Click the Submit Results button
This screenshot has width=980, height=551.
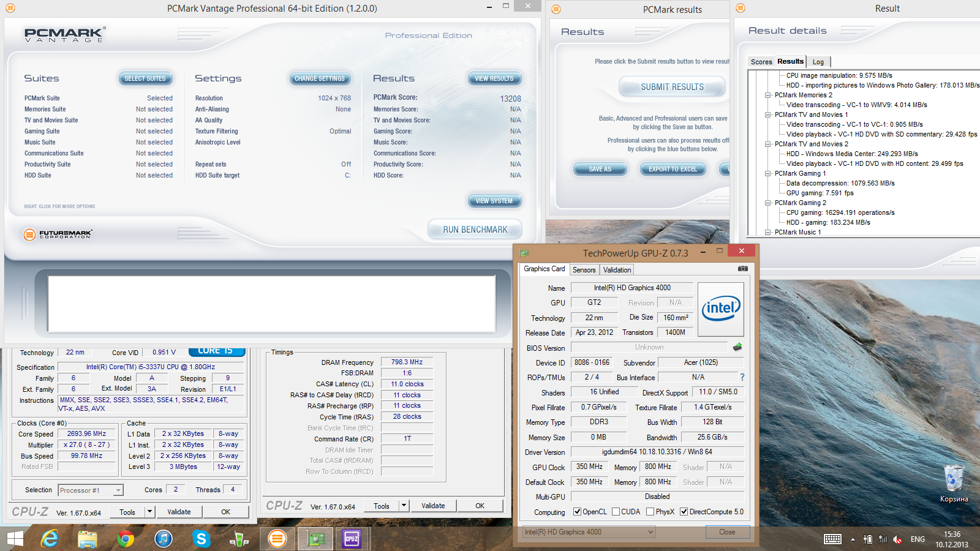673,87
